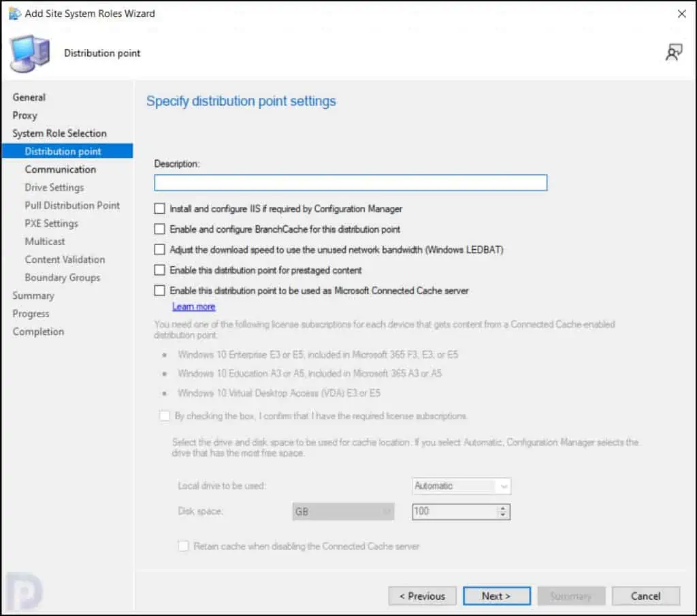Image resolution: width=697 pixels, height=616 pixels.
Task: Enable distribution point for prestaged content
Action: [159, 270]
